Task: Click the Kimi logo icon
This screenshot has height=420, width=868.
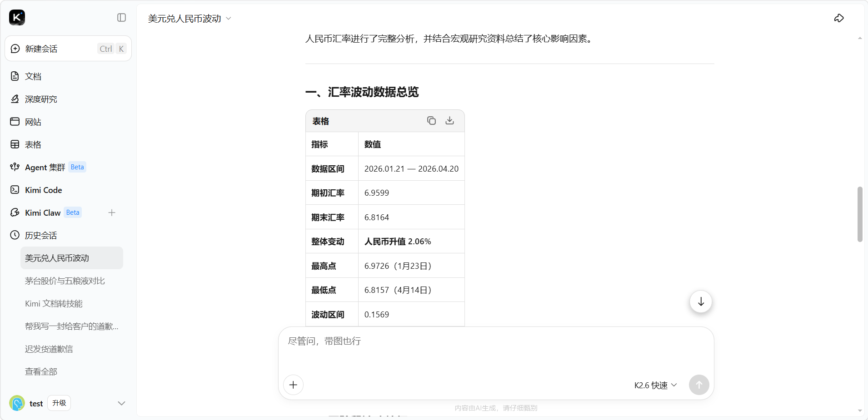Action: [x=17, y=18]
